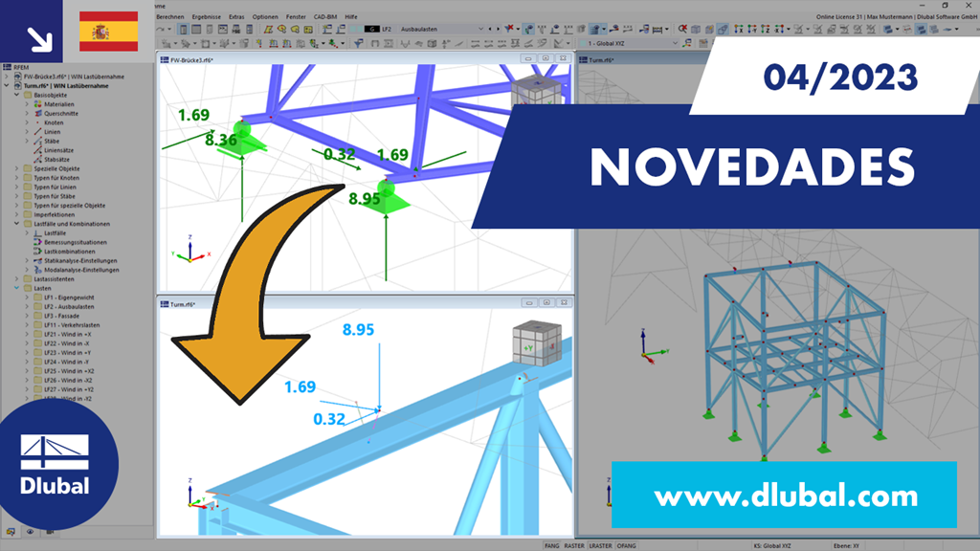
Task: Toggle the highlighted show-loads icon
Action: [x=529, y=29]
